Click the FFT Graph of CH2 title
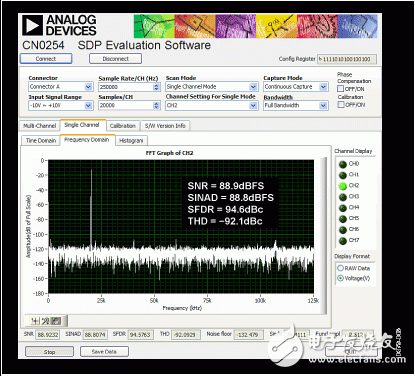The image size is (415, 376). coord(169,153)
